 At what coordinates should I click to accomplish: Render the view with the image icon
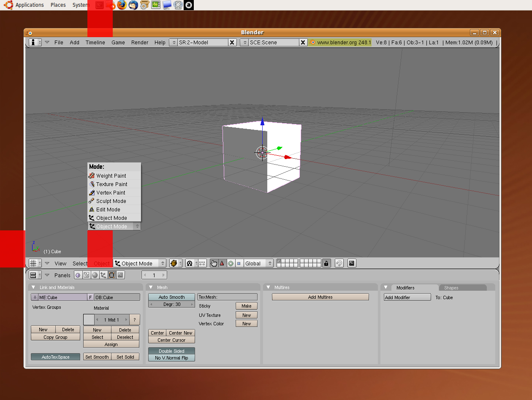(x=352, y=263)
